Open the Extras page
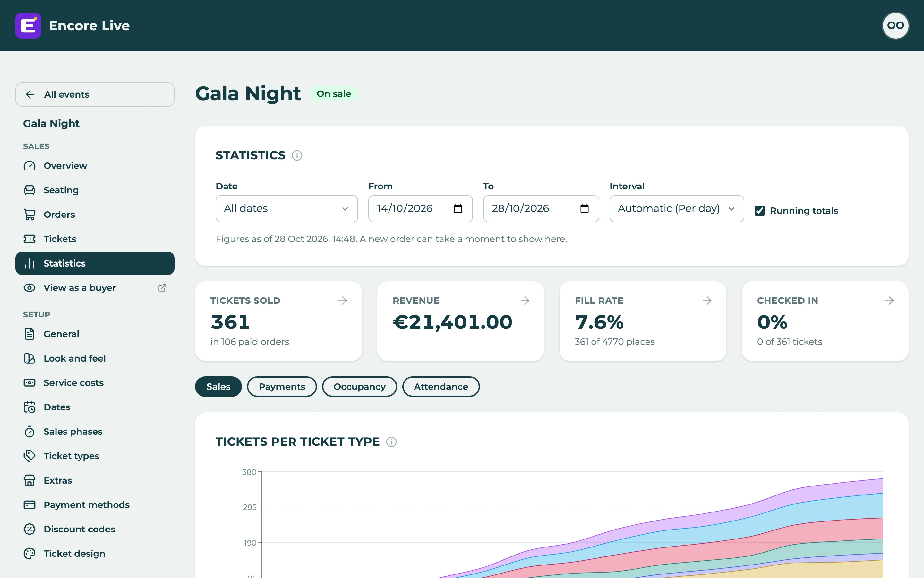 tap(95, 480)
